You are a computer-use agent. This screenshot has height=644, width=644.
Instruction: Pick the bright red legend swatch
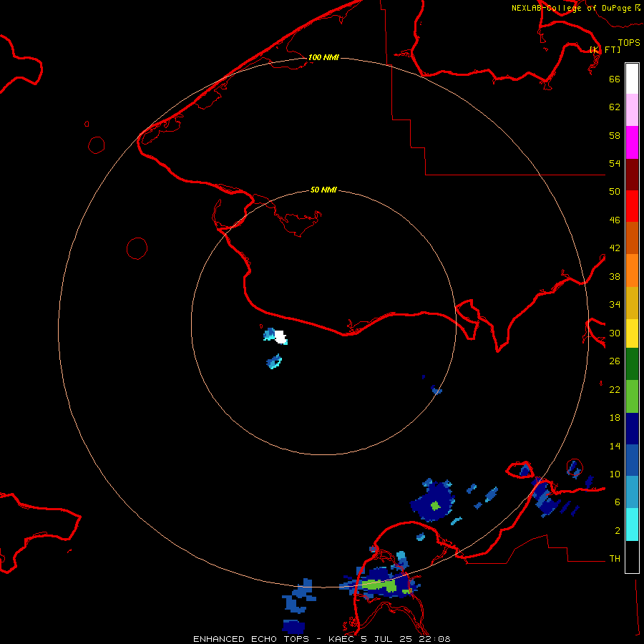[632, 206]
